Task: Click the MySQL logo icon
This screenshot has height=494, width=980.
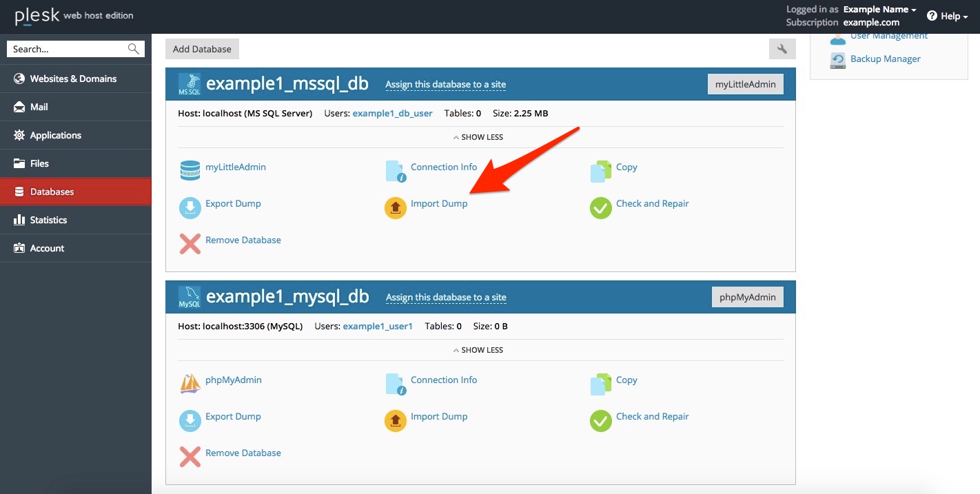Action: point(190,298)
